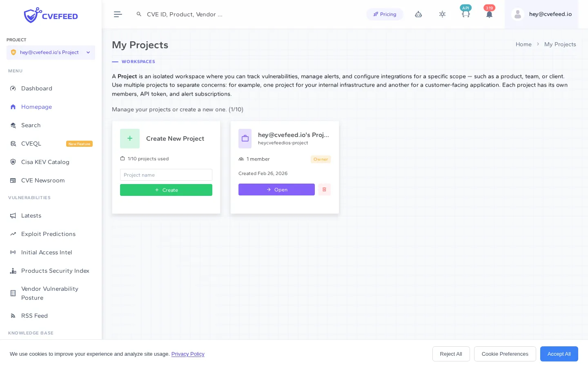This screenshot has height=368, width=588.
Task: Click the CVEFEED logo
Action: pyautogui.click(x=51, y=15)
